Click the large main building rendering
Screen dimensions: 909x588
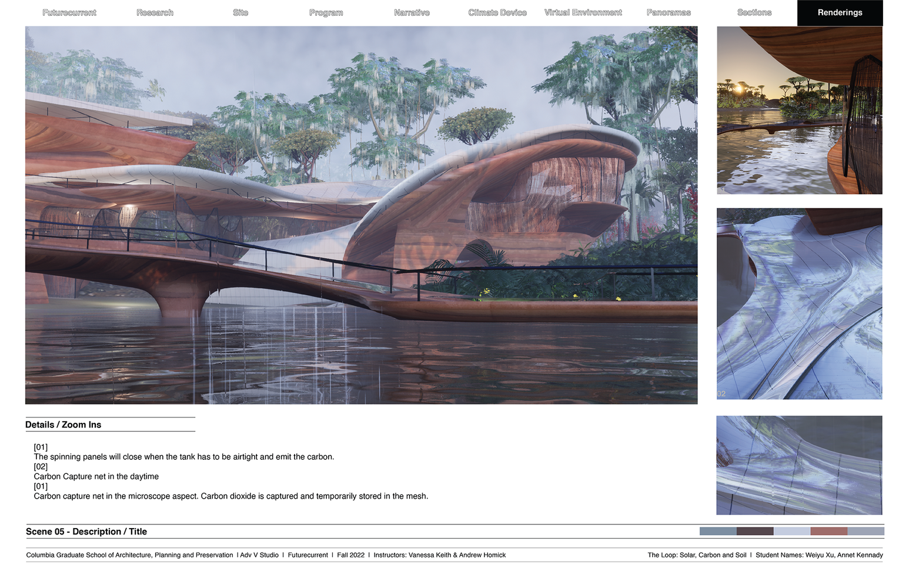click(x=361, y=215)
